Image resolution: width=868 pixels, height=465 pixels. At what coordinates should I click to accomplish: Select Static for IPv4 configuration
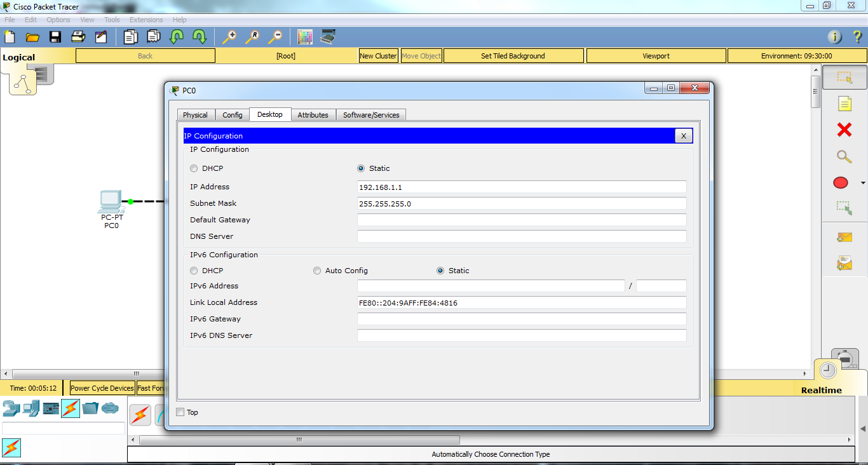[x=361, y=168]
